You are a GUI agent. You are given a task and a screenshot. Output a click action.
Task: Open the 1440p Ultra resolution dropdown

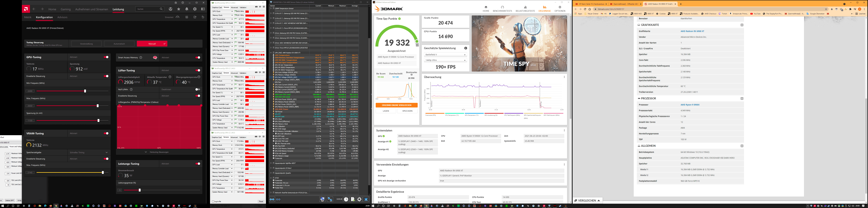(445, 60)
